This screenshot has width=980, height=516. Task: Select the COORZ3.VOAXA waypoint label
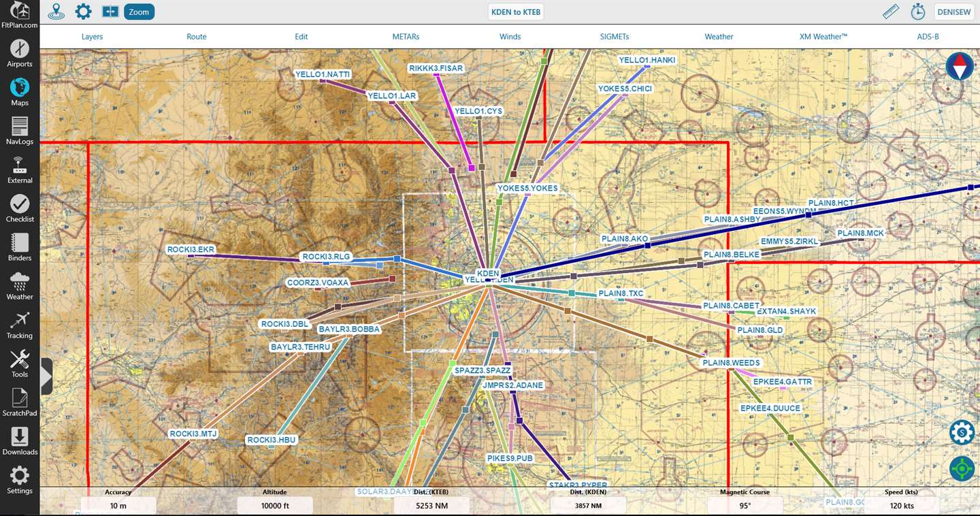tap(318, 283)
